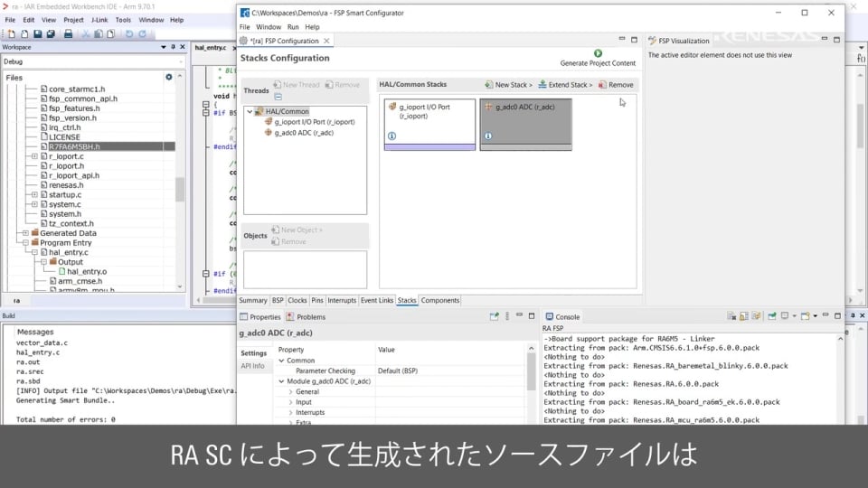The width and height of the screenshot is (868, 488).
Task: Open the API Info section in Properties
Action: [x=252, y=366]
